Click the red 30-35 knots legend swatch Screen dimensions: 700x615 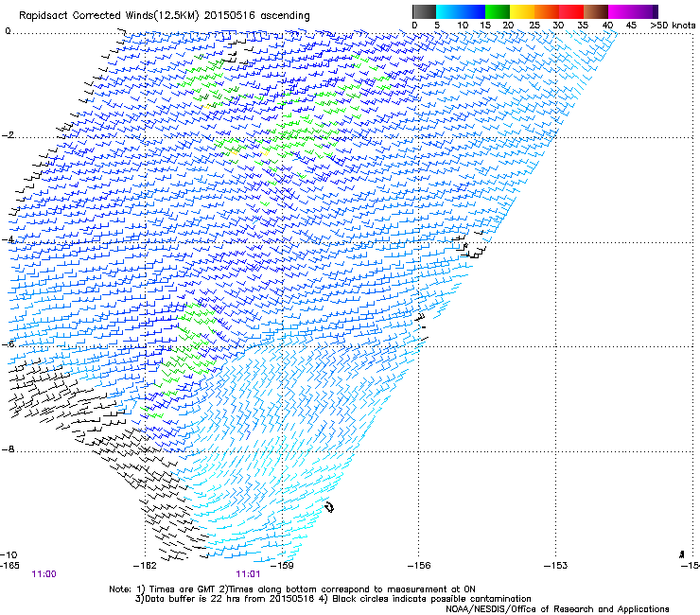pyautogui.click(x=571, y=11)
